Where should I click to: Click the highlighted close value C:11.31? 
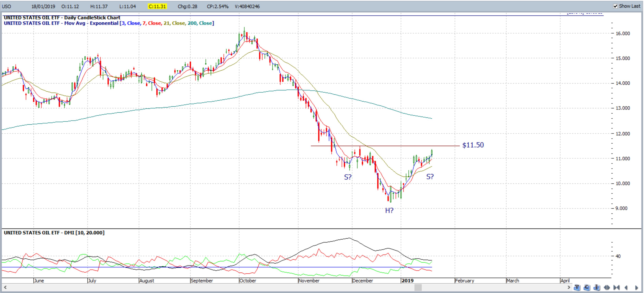157,7
